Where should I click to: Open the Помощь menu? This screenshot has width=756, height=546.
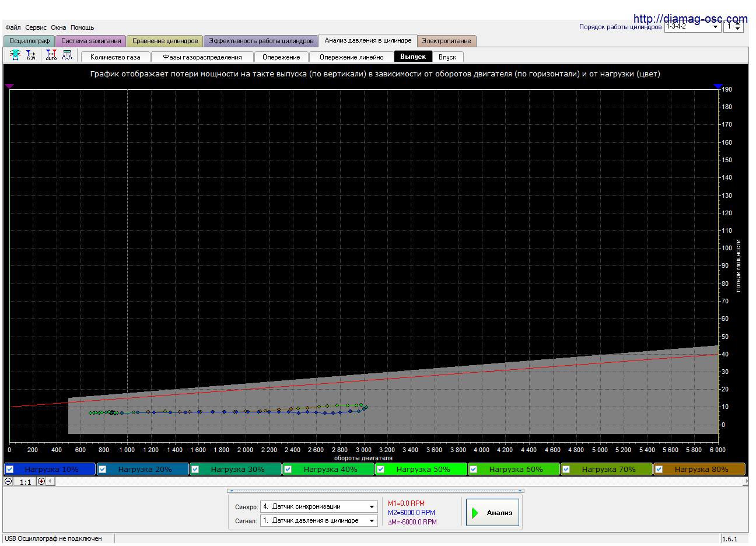click(x=82, y=27)
